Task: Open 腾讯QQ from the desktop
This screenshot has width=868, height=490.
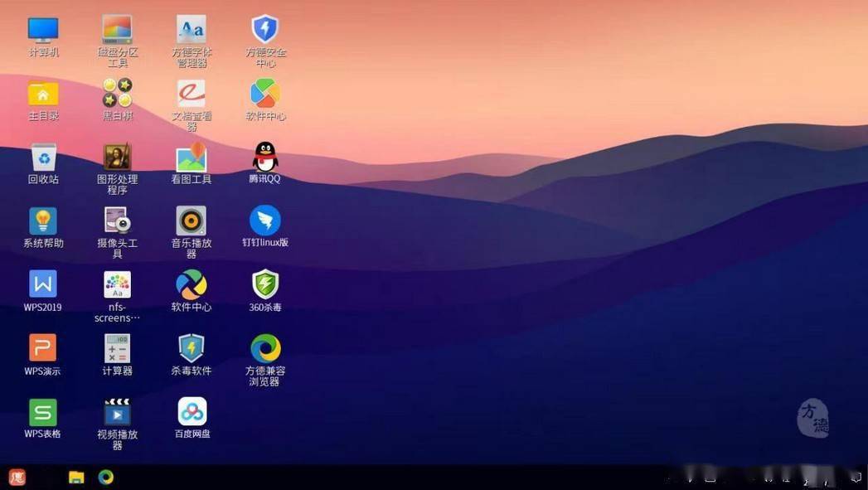Action: coord(264,158)
